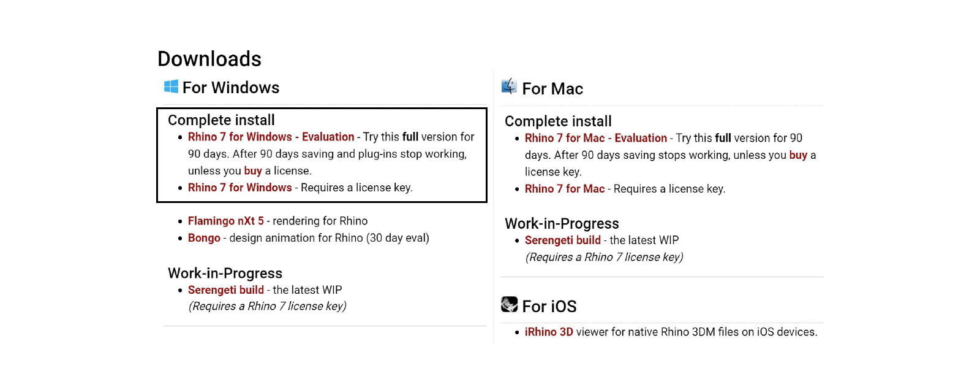Open the Flamingo nXt 5 link

click(x=225, y=221)
